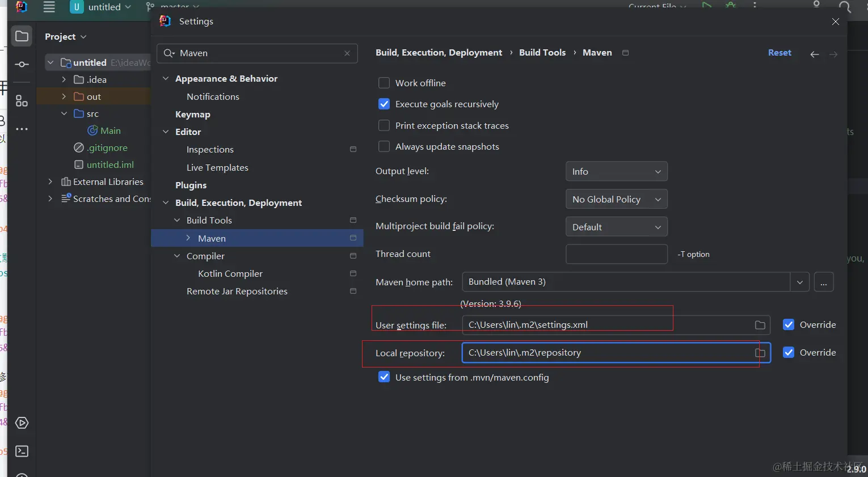
Task: Click the main hamburger menu icon
Action: (x=49, y=7)
